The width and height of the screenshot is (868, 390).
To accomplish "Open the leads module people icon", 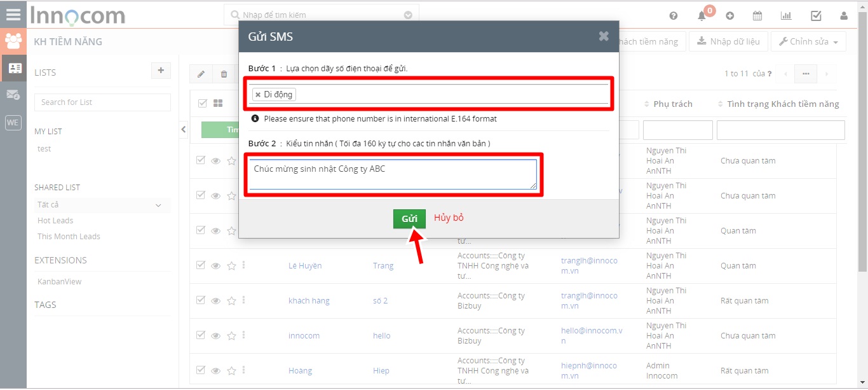I will click(x=13, y=41).
